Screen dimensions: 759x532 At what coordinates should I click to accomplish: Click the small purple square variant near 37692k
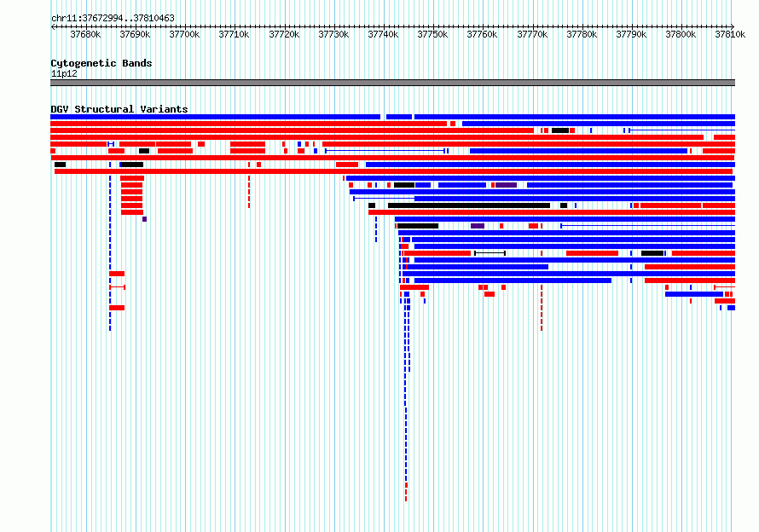click(144, 219)
